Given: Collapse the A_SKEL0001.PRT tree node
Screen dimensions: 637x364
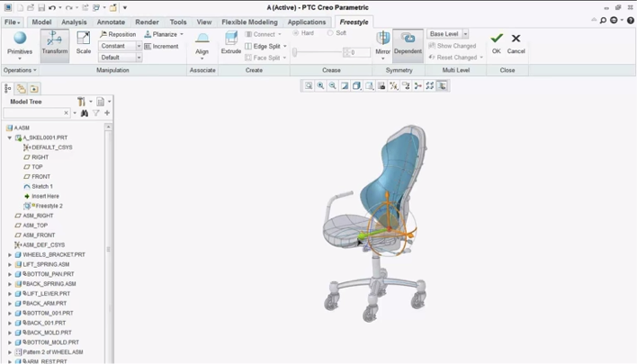Looking at the screenshot, I should (10, 138).
